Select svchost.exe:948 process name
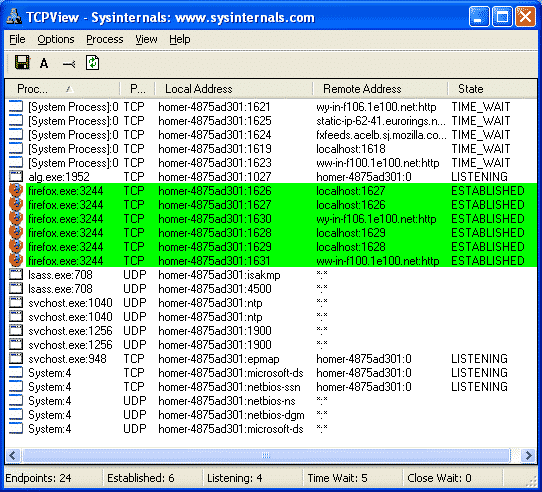Image resolution: width=542 pixels, height=492 pixels. tap(67, 359)
